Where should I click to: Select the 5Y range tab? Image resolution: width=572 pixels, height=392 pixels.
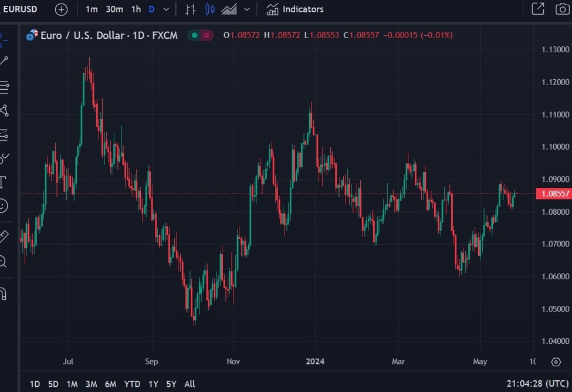[171, 384]
